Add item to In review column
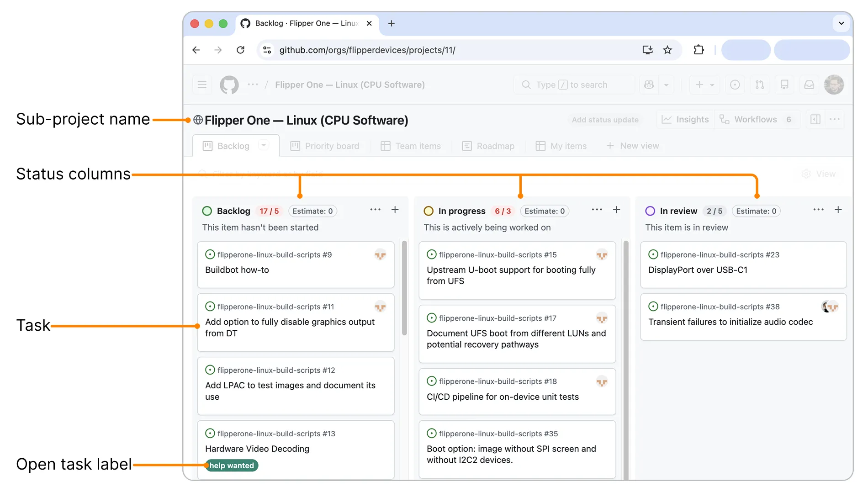 tap(838, 210)
